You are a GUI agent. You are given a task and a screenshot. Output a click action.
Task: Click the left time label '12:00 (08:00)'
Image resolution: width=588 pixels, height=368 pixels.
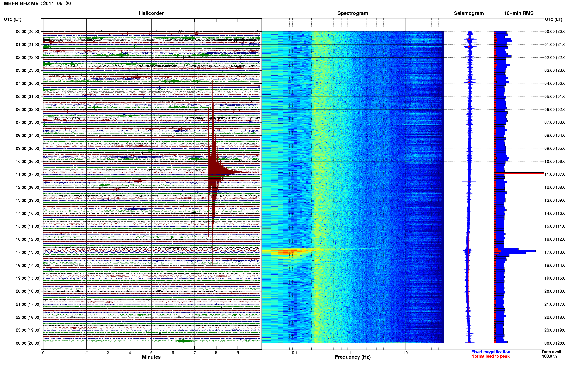click(x=28, y=187)
